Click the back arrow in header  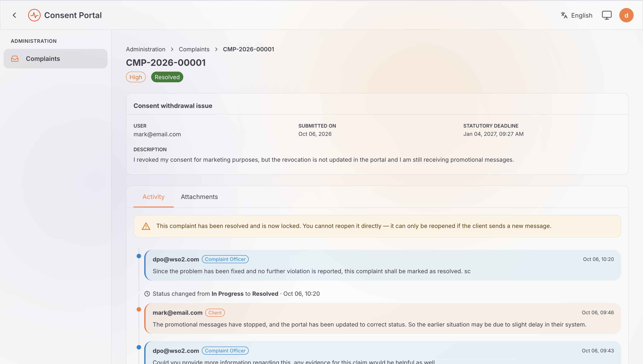(15, 15)
